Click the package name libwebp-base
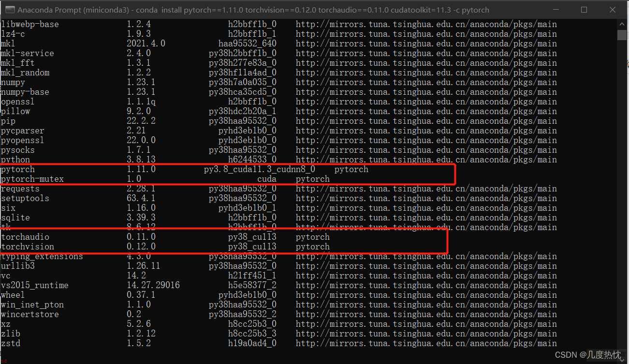This screenshot has width=629, height=364. [x=30, y=24]
